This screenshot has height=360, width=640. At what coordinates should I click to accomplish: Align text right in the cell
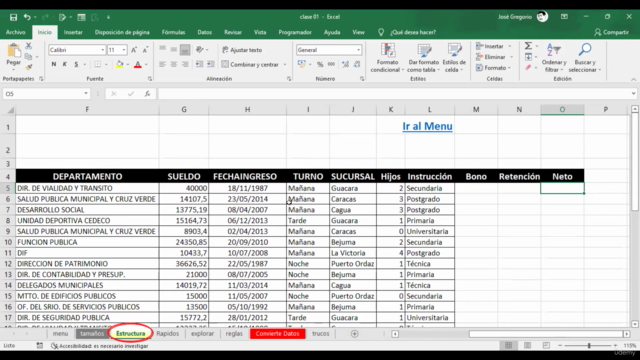[x=185, y=64]
